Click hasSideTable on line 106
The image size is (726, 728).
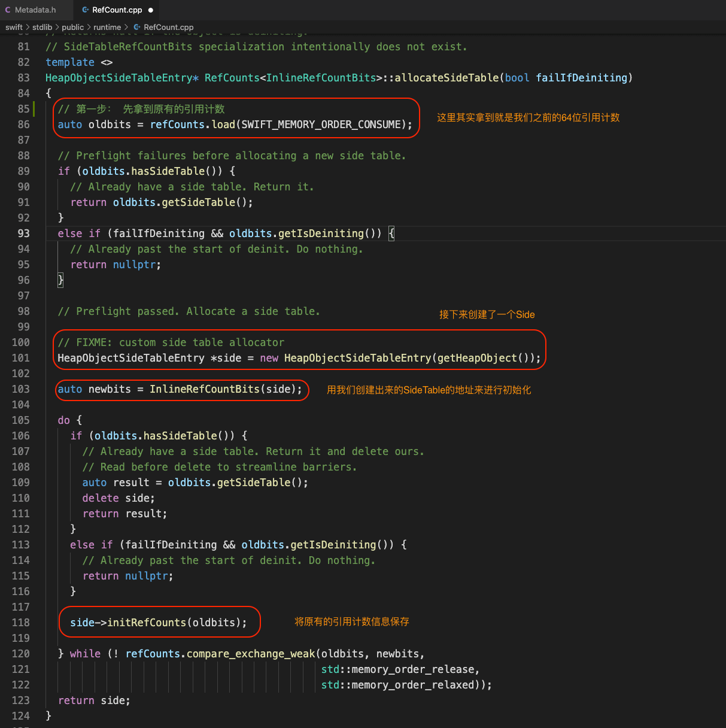[x=180, y=436]
